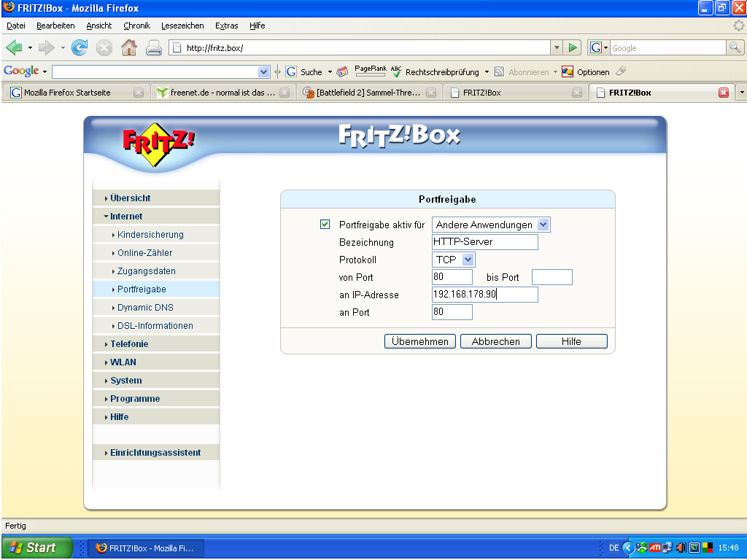This screenshot has width=747, height=560.
Task: Click the Abonnieren feed icon
Action: [x=499, y=72]
